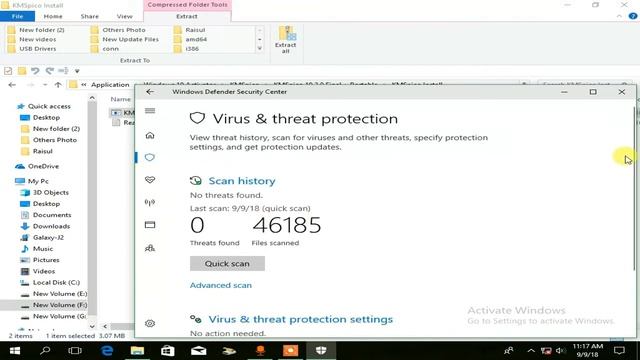Open the Defender hamburger menu
The image size is (640, 360).
click(x=150, y=111)
